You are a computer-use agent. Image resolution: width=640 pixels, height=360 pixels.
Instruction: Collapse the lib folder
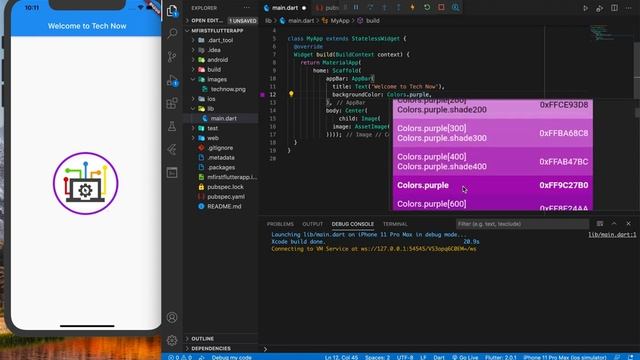(211, 109)
